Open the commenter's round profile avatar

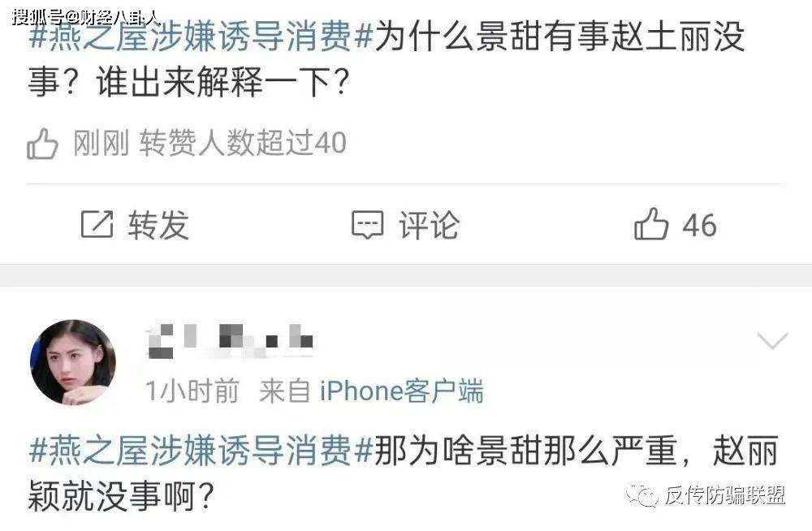(73, 362)
